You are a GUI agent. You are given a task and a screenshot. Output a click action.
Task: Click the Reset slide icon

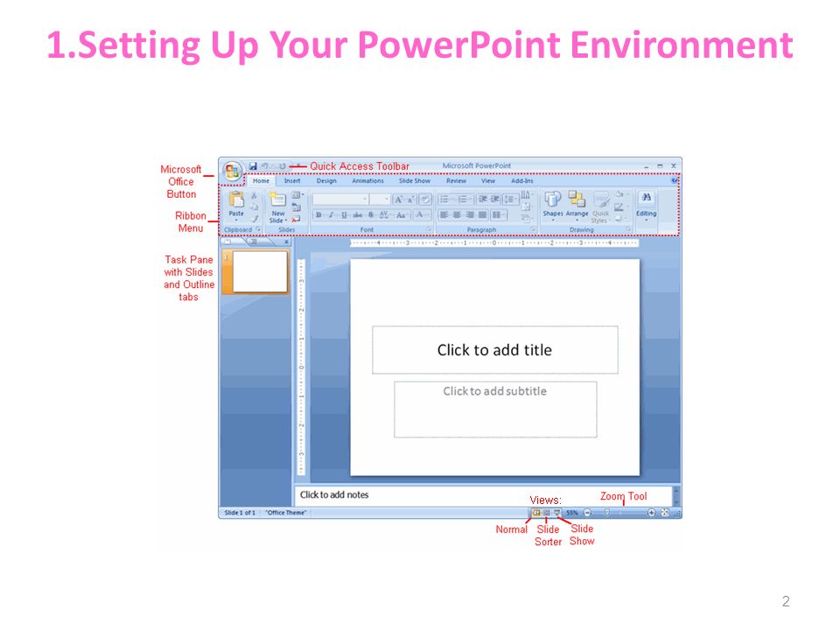click(297, 207)
